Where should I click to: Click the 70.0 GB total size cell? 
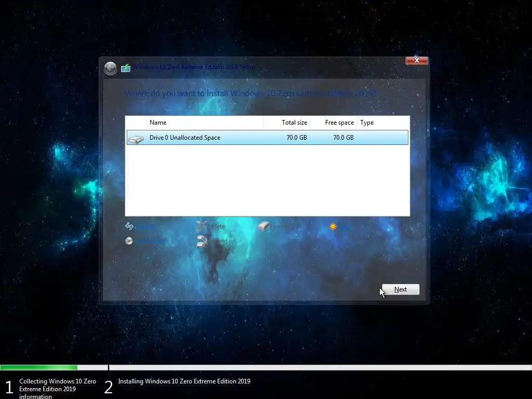point(297,137)
